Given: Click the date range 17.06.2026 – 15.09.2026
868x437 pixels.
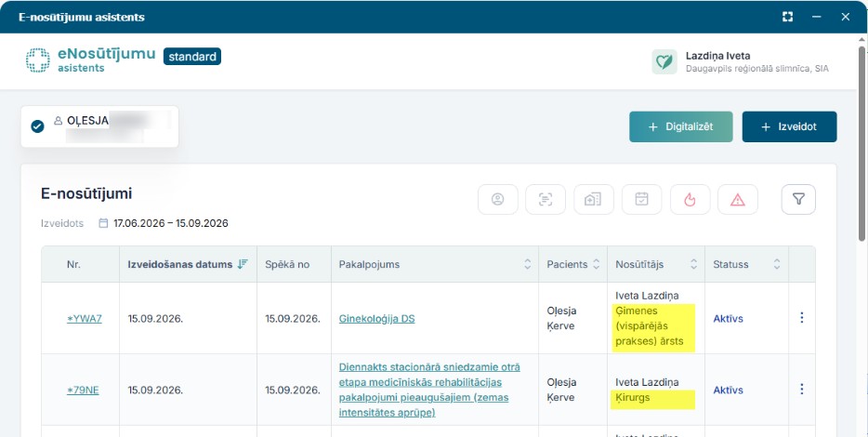Looking at the screenshot, I should [x=170, y=223].
